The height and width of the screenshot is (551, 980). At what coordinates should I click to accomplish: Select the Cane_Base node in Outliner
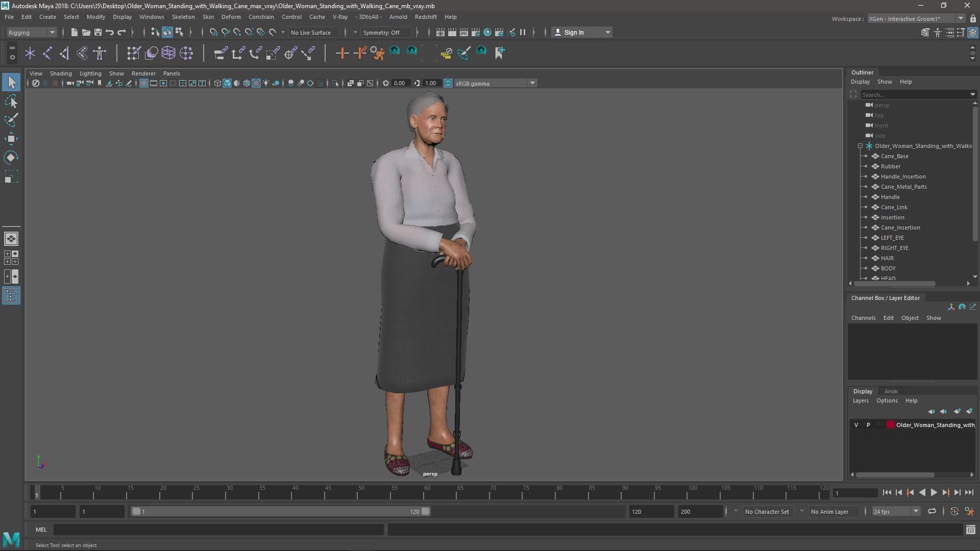[x=894, y=156]
